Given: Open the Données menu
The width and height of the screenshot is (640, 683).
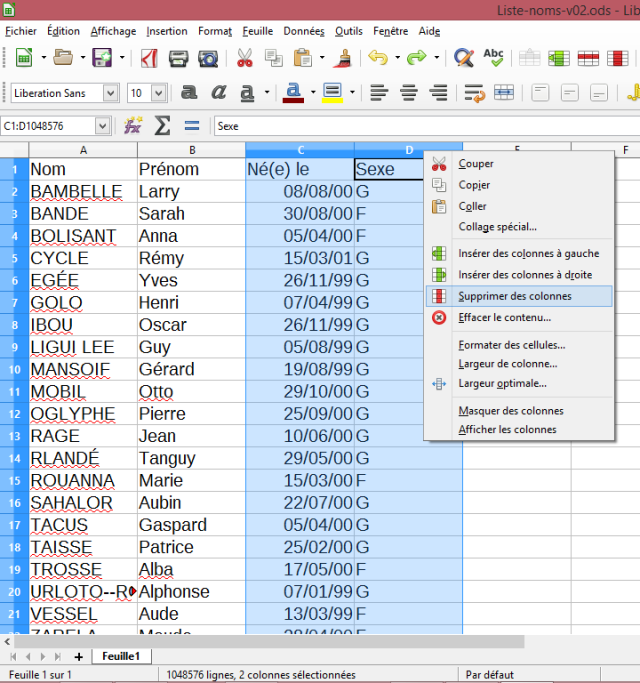Looking at the screenshot, I should click(x=303, y=31).
